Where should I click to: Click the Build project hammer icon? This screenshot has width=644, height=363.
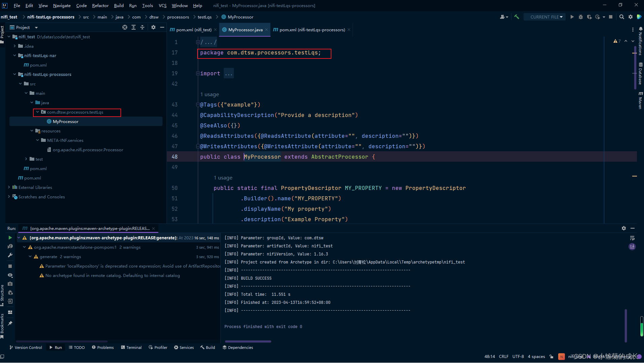point(516,17)
